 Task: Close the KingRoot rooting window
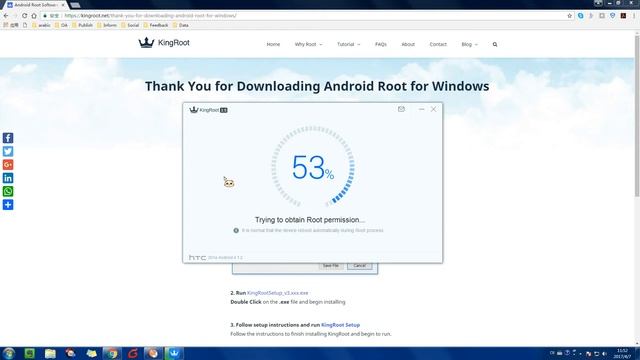coord(433,109)
